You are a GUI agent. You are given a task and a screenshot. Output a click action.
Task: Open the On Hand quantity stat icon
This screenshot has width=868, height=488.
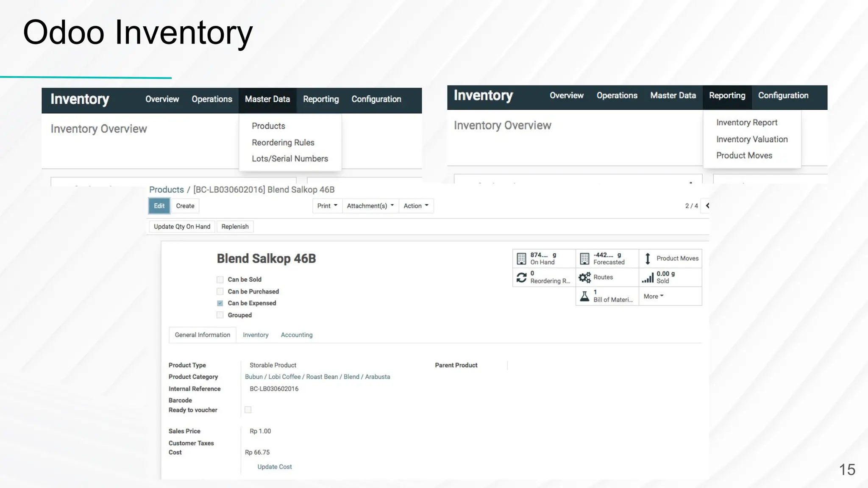click(521, 258)
